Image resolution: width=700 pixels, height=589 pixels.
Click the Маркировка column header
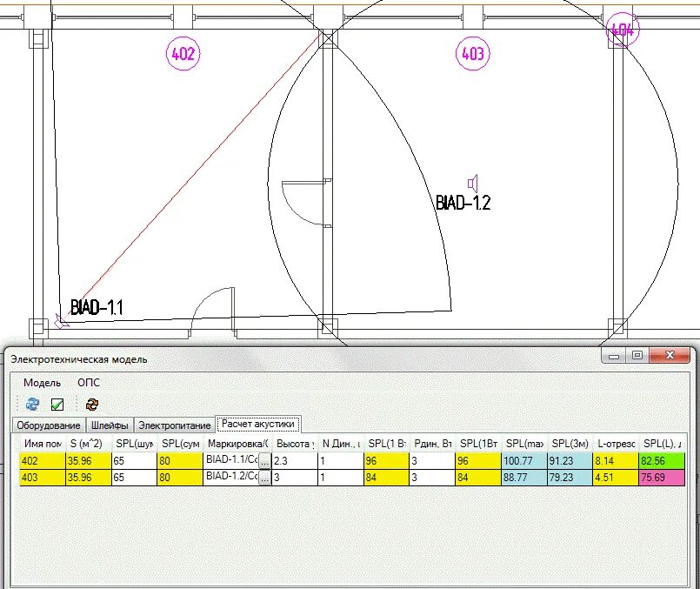[237, 444]
